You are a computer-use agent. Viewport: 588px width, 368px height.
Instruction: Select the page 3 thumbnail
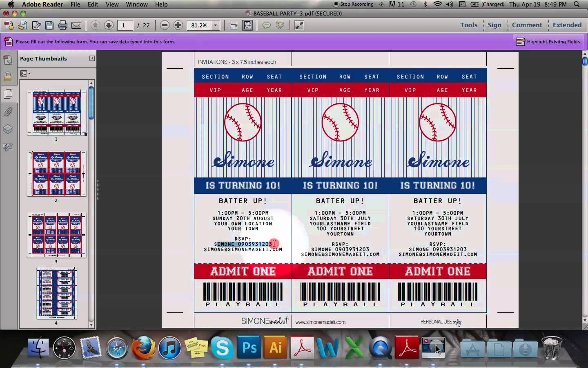point(56,236)
